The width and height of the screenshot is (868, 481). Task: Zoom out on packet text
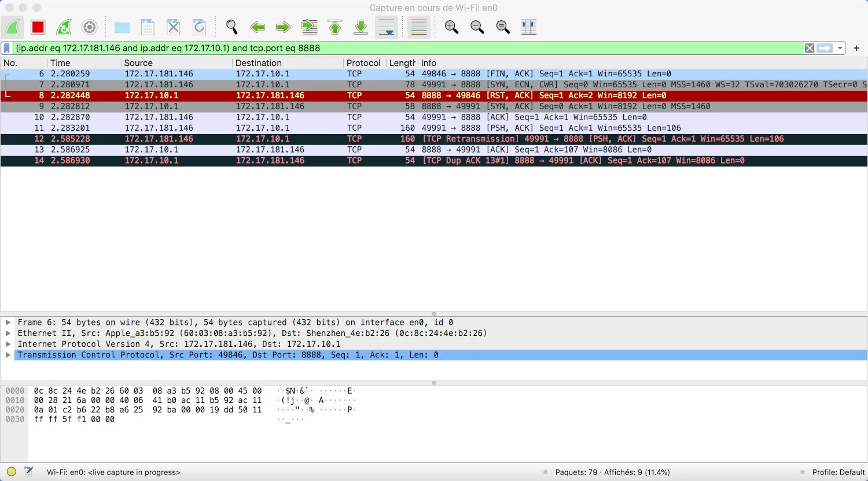(x=477, y=27)
